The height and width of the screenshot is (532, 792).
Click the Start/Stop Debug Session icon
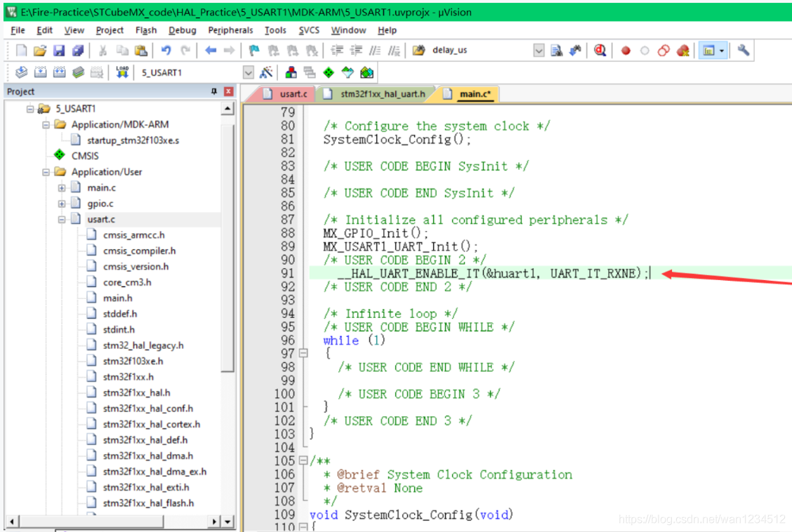600,51
